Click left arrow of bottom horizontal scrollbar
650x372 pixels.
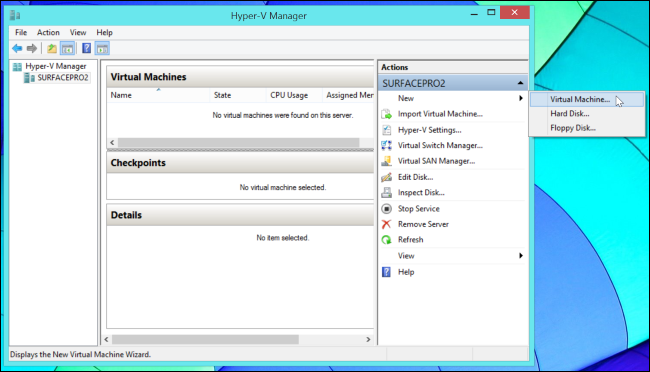107,340
